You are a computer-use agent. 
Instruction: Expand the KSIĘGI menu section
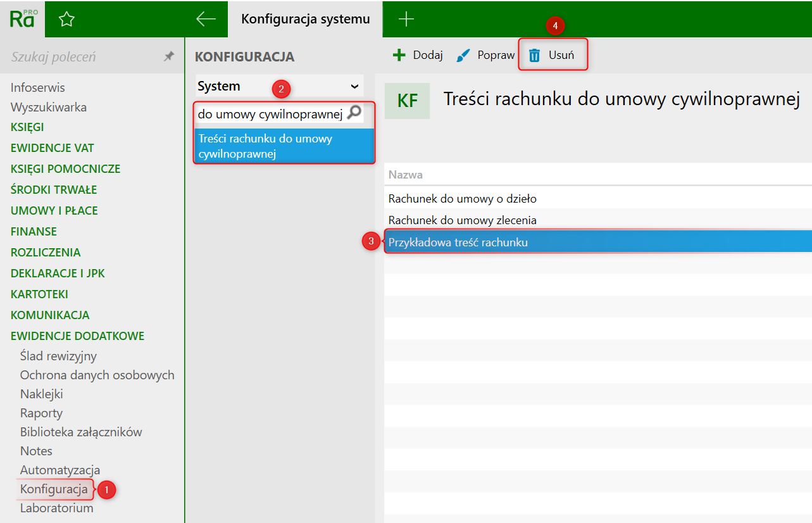click(x=27, y=127)
